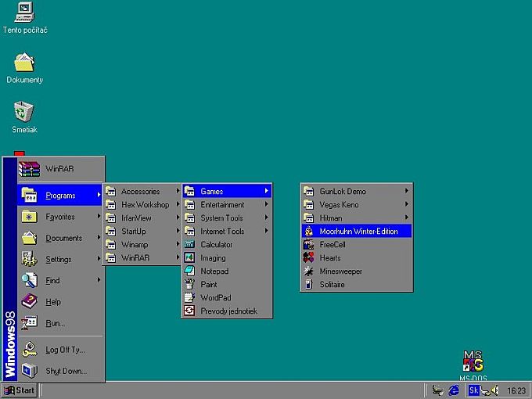Click the Solitaire card deck icon

tap(308, 284)
